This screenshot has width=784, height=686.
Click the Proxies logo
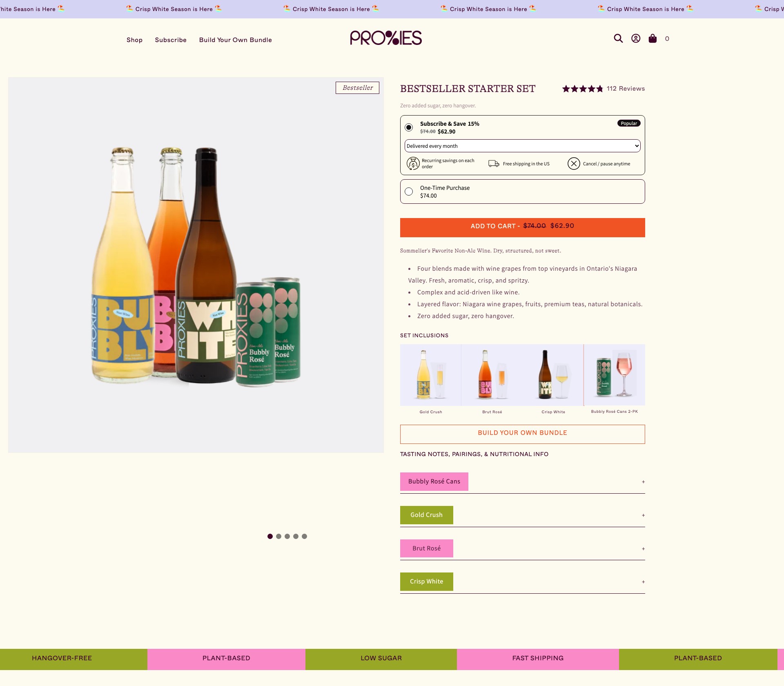(386, 38)
